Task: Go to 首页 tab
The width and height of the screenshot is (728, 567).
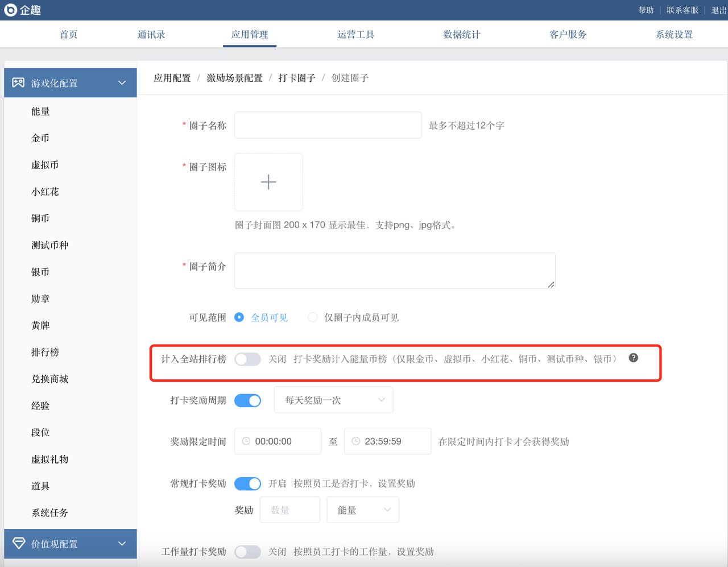Action: click(x=69, y=35)
